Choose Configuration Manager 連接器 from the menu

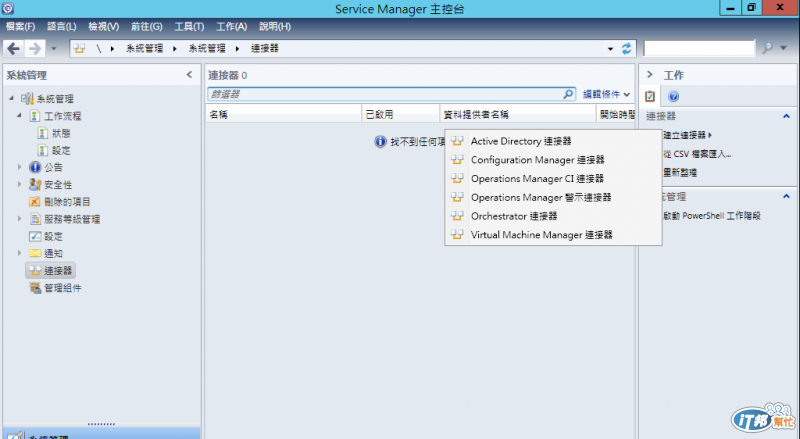553,160
